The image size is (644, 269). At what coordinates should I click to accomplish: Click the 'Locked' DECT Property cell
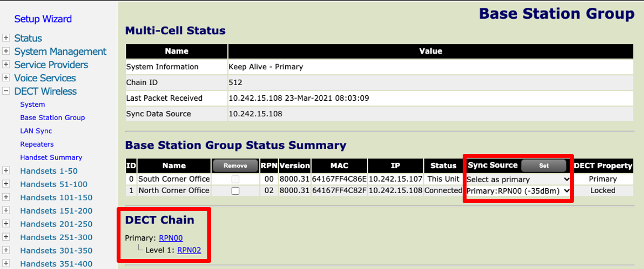[x=603, y=190]
